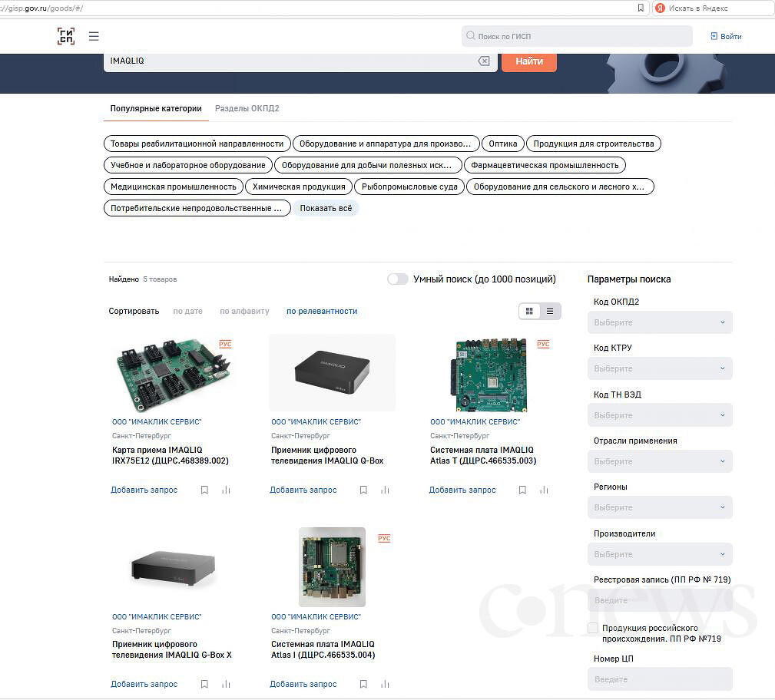This screenshot has width=775, height=700.
Task: Select Товары реабилитационной направленности category
Action: 197,144
